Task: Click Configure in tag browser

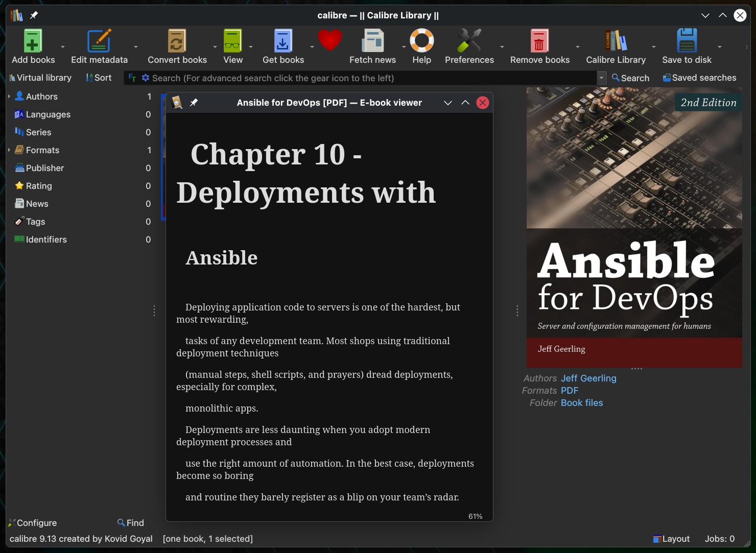Action: pos(32,523)
